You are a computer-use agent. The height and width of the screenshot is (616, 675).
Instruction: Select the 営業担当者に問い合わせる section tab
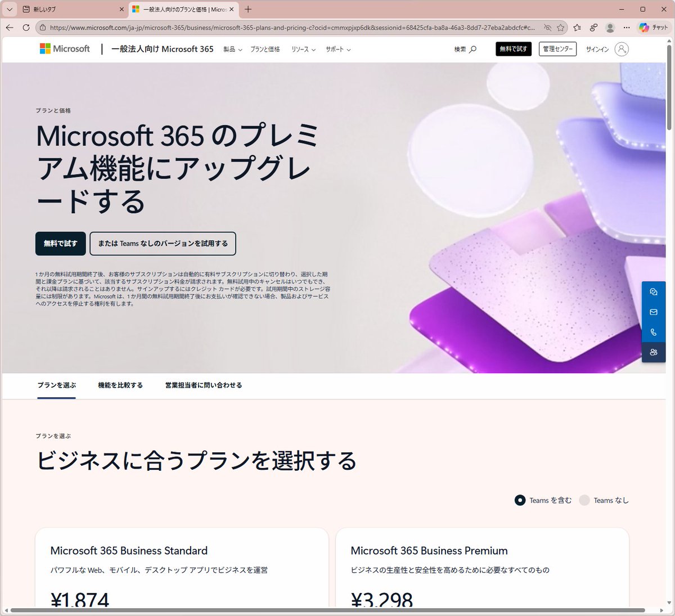pyautogui.click(x=204, y=385)
